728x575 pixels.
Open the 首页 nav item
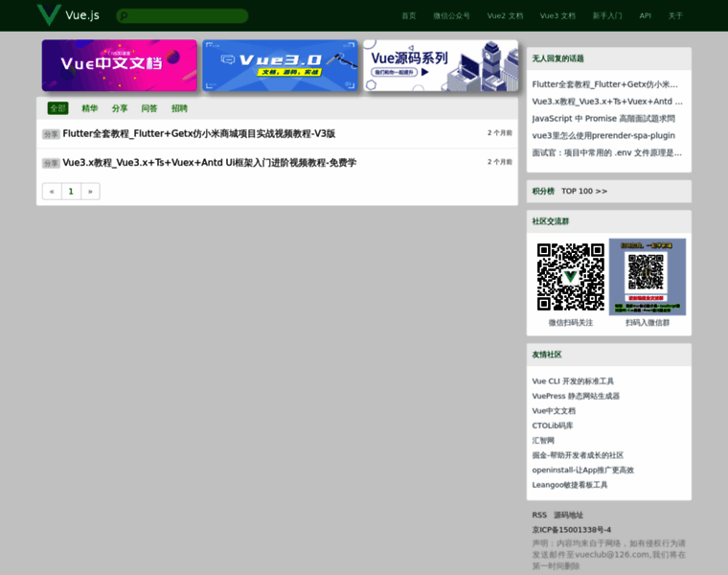coord(409,15)
